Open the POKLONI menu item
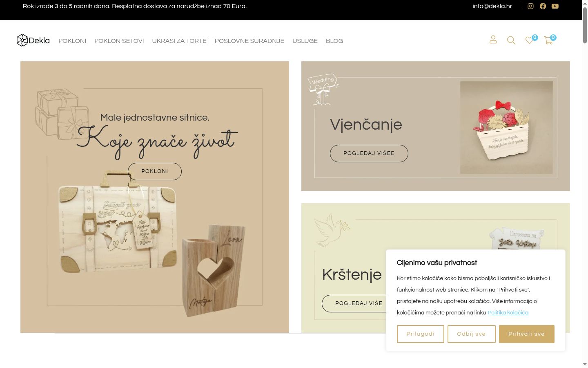588x368 pixels. click(x=72, y=41)
